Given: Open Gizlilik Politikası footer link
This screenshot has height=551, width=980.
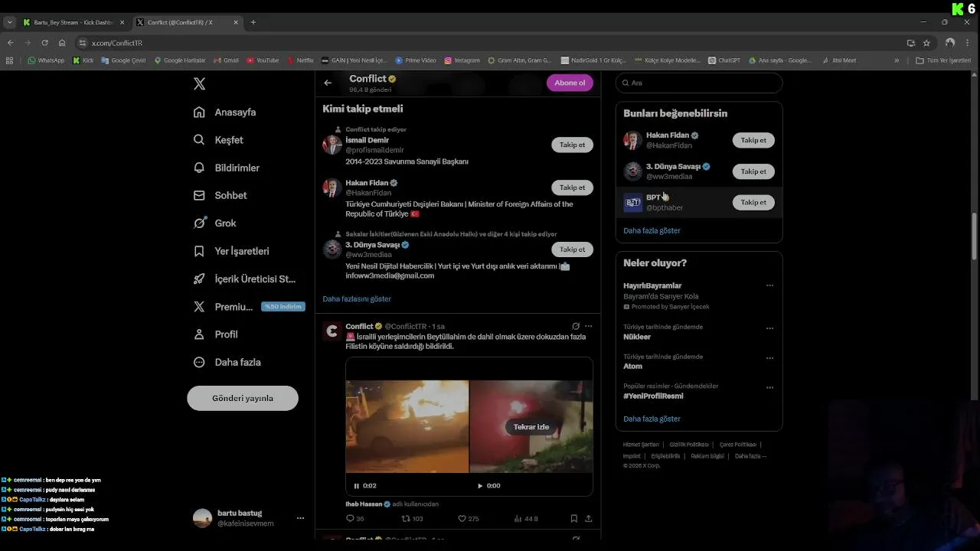Looking at the screenshot, I should pyautogui.click(x=689, y=445).
